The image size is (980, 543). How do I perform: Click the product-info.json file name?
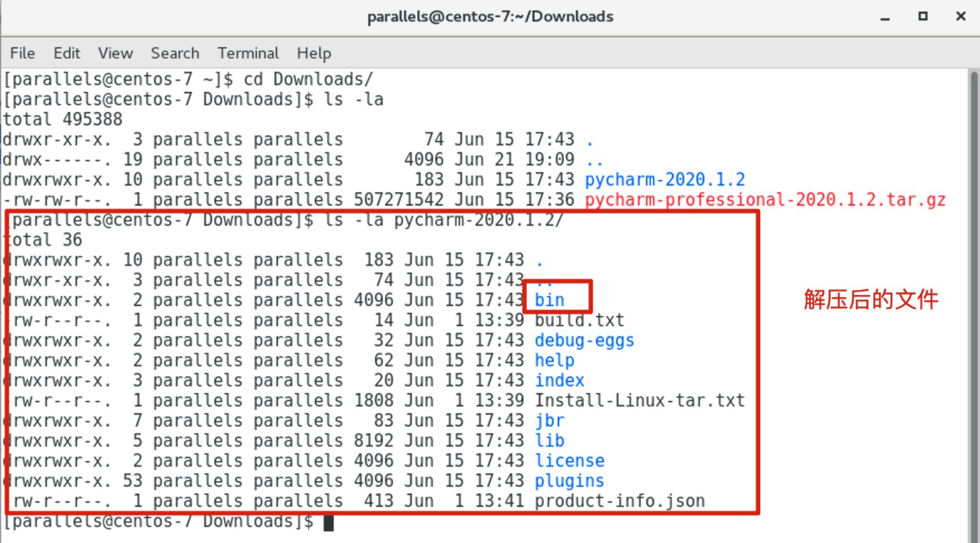tap(620, 501)
